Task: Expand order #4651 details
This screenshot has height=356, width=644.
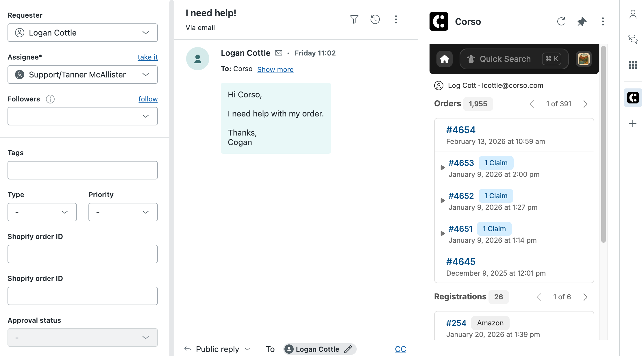Action: click(443, 233)
